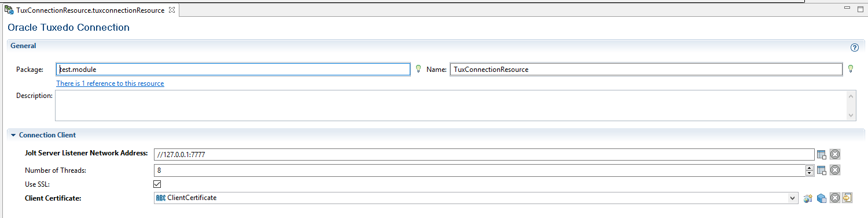Click Description scrollbar up arrow
Viewport: 868px width, 218px height.
851,96
